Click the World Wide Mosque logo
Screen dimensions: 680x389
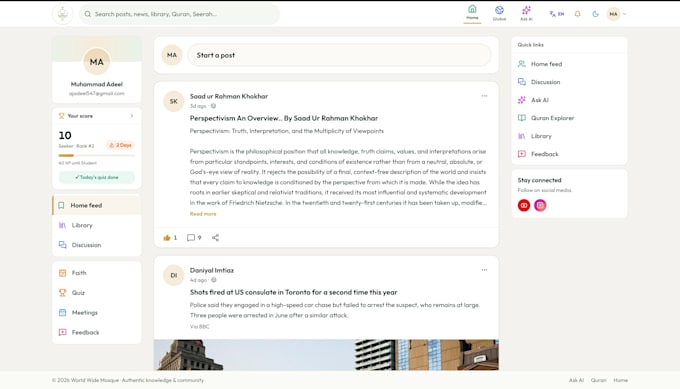tap(62, 14)
